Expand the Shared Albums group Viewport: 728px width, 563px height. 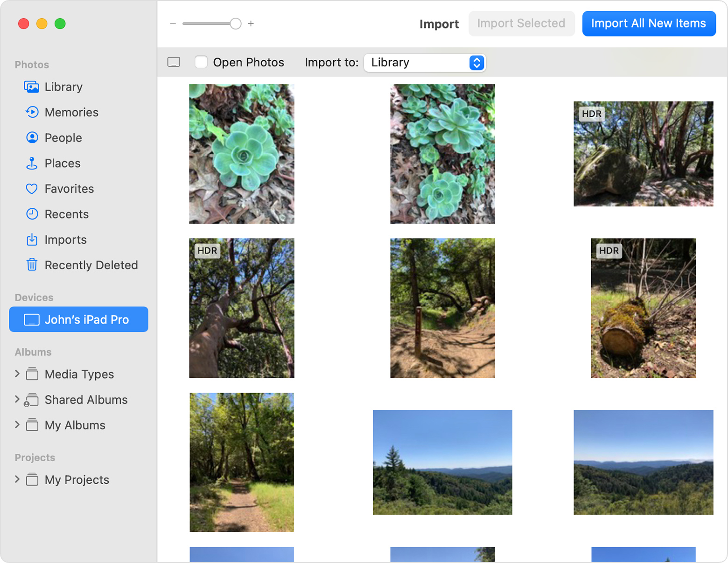pos(17,400)
